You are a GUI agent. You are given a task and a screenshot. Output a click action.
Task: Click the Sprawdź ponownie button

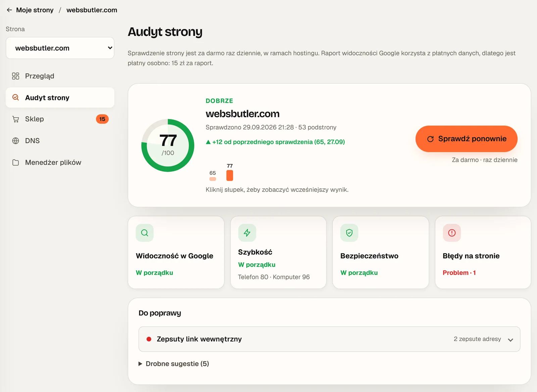pyautogui.click(x=466, y=139)
